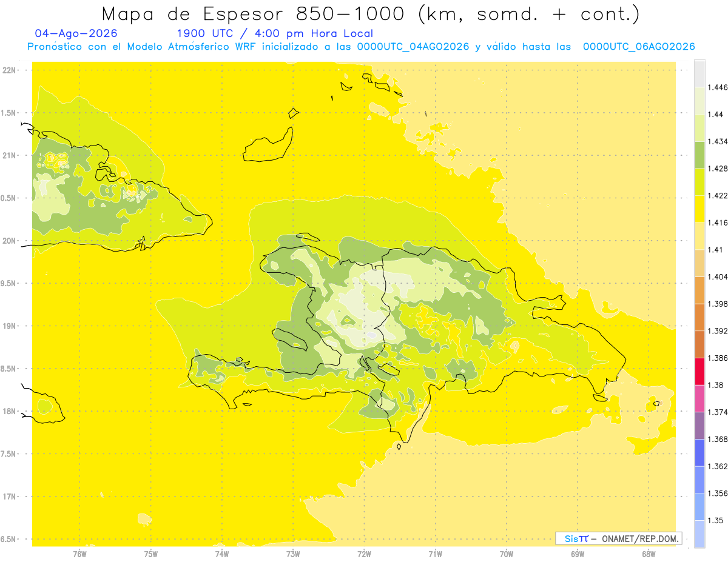Click the 1.368 colorbar value
Viewport: 728px width, 562px height.
pos(718,439)
